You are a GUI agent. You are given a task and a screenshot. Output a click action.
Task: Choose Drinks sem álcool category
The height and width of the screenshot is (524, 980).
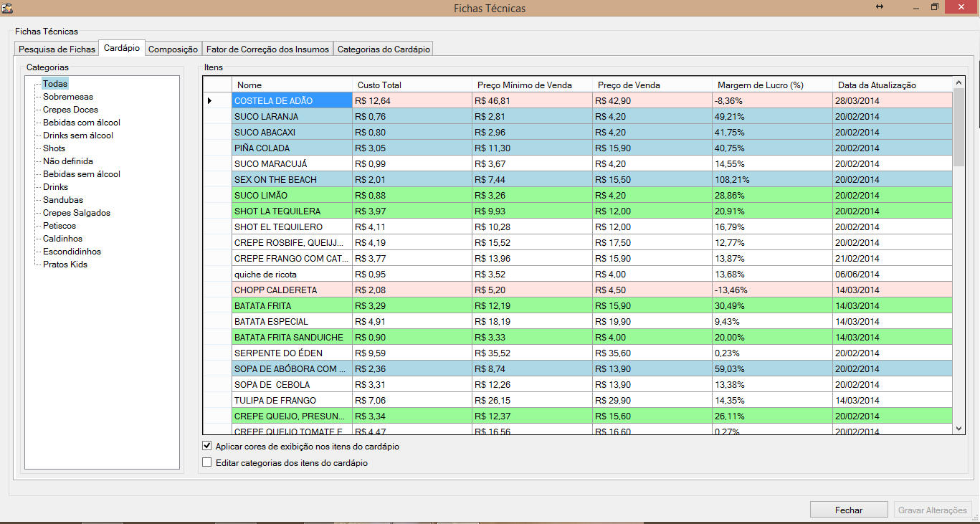(78, 135)
